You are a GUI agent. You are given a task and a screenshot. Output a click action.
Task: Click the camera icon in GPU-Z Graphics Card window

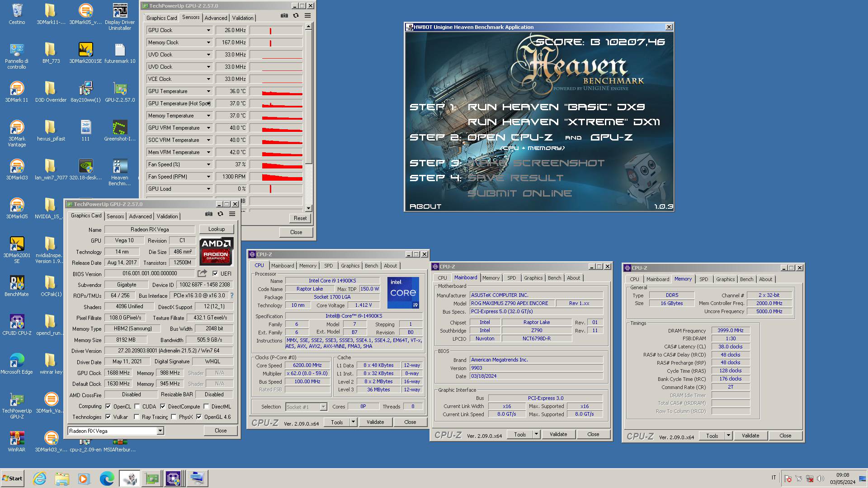(208, 214)
